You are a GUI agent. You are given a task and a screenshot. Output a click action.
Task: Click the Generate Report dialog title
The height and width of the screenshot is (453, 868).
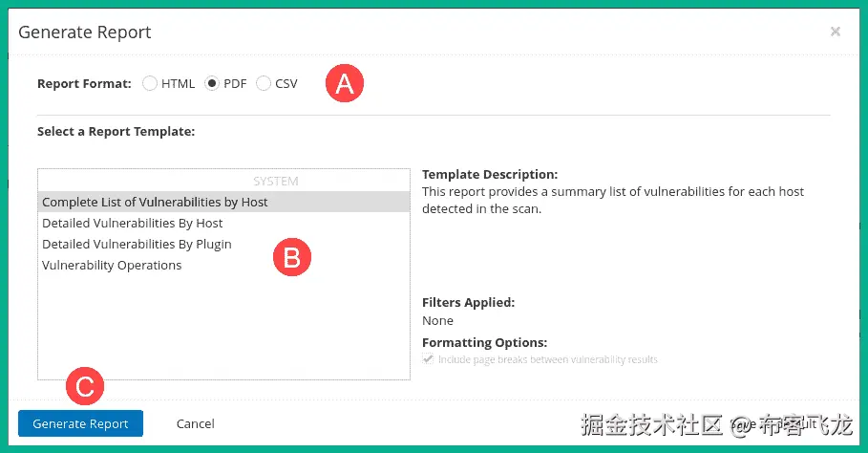coord(84,32)
